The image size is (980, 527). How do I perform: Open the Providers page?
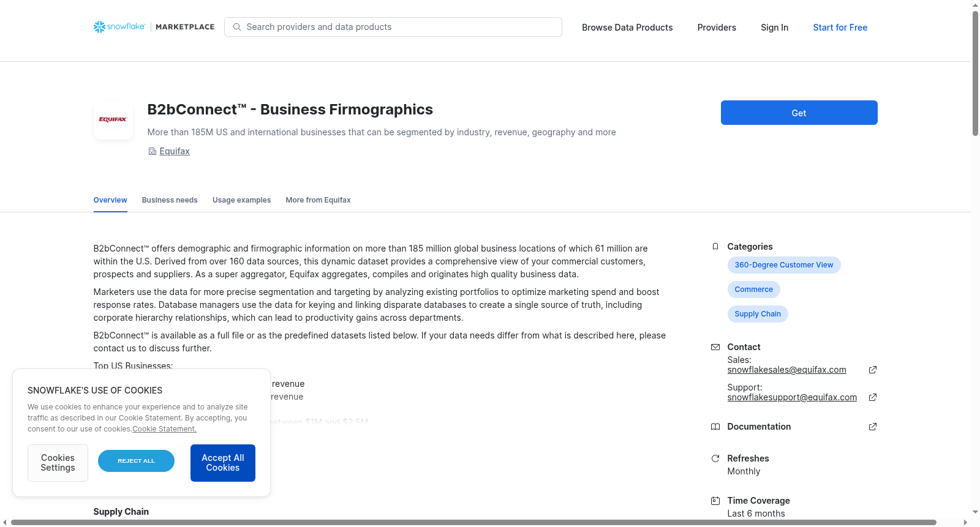[717, 28]
